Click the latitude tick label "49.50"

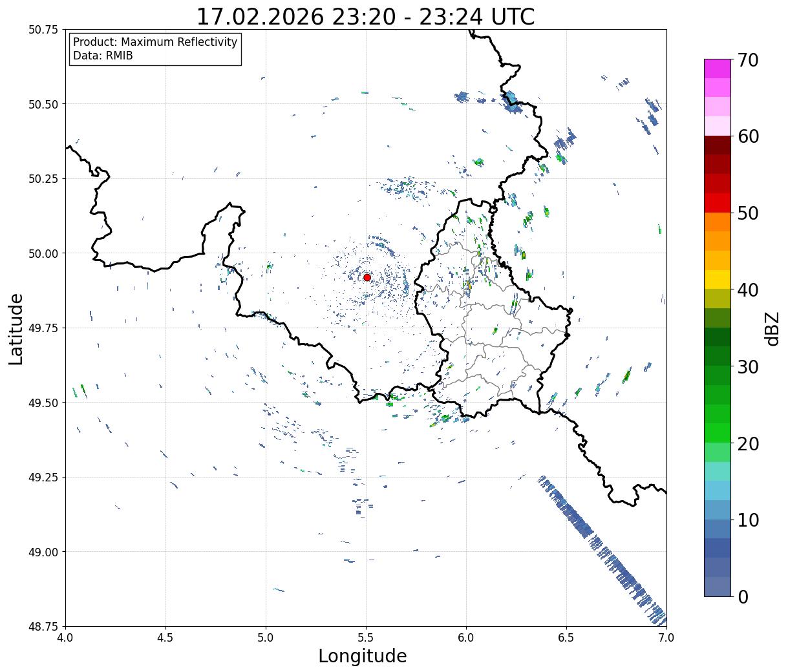[43, 403]
